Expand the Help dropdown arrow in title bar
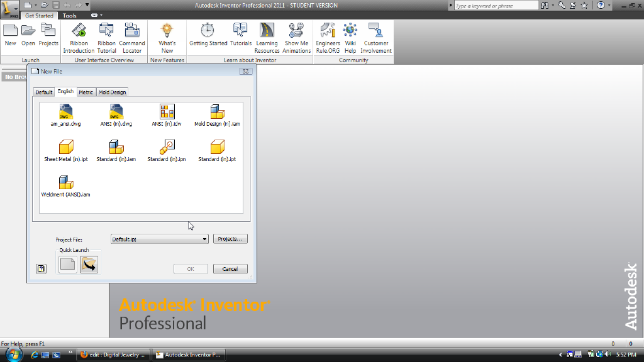The height and width of the screenshot is (362, 644). [x=610, y=5]
